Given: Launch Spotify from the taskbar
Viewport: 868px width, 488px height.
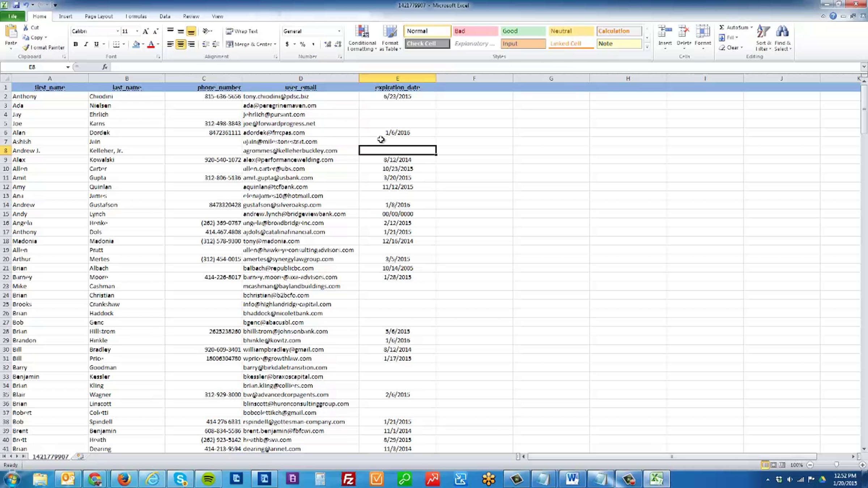Looking at the screenshot, I should (x=208, y=479).
